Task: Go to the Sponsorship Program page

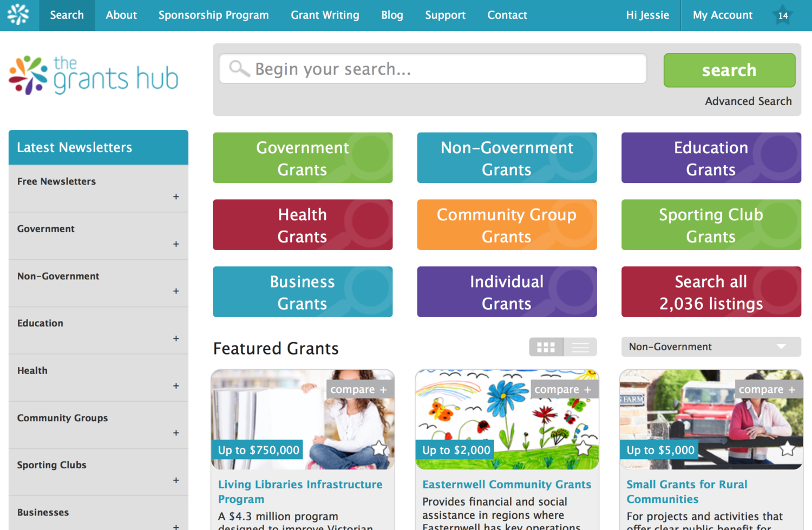Action: (213, 15)
